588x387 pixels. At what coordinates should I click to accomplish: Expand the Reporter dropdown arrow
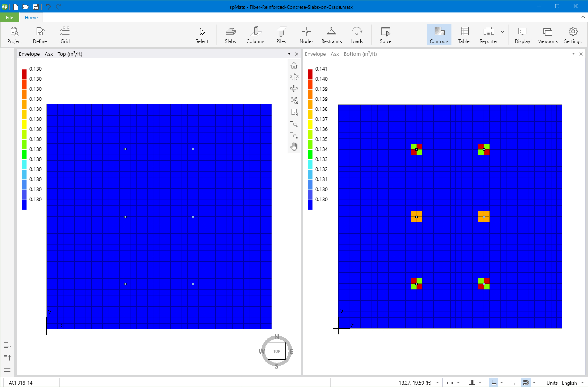(x=502, y=32)
